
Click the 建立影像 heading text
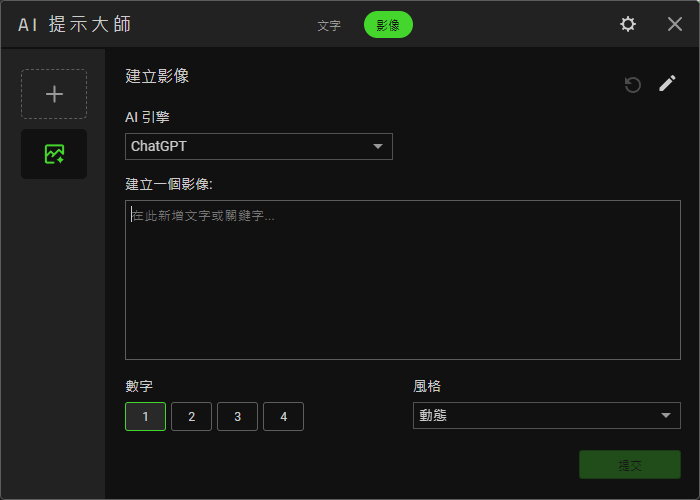[x=157, y=76]
